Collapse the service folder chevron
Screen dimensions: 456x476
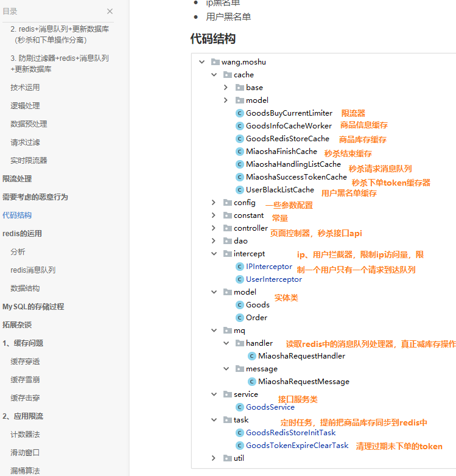coord(214,394)
